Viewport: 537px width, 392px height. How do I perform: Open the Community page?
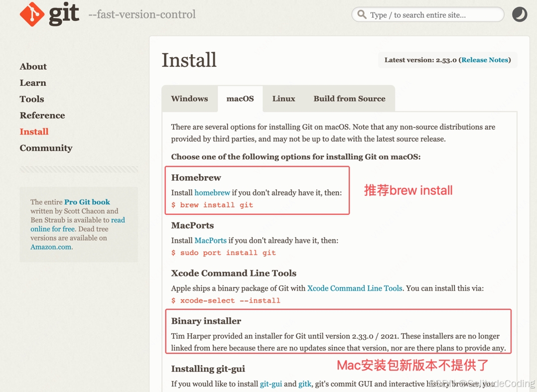point(46,148)
